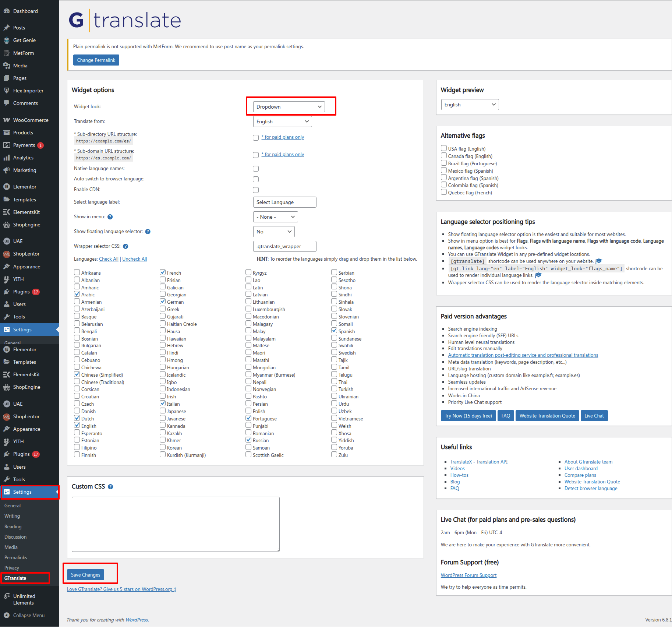The image size is (672, 627).
Task: Open WordPress Forum Support link
Action: (468, 575)
